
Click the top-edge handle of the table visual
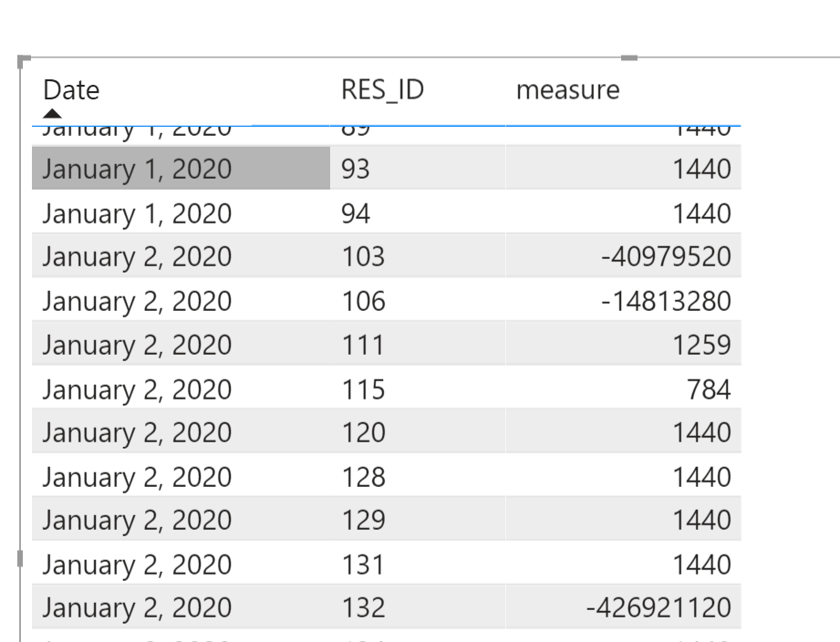(629, 57)
